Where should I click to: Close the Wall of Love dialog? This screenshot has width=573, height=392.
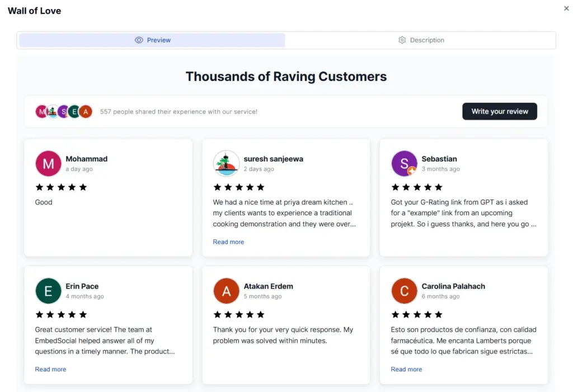click(x=566, y=8)
